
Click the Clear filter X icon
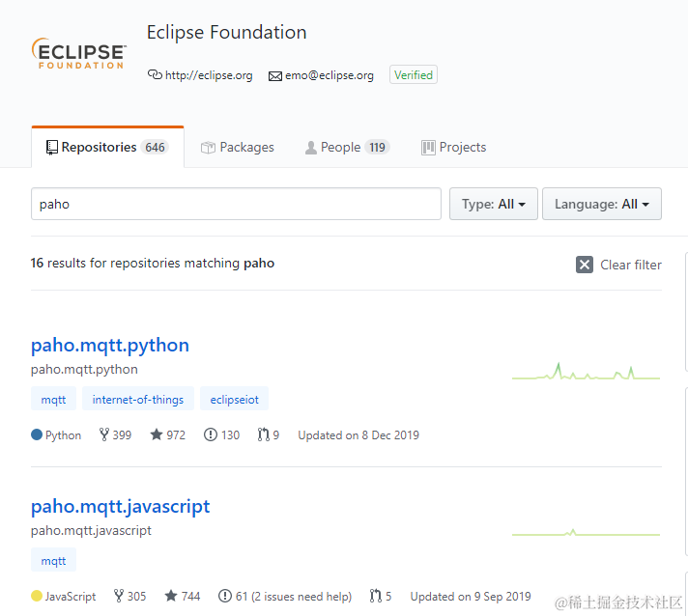[585, 265]
